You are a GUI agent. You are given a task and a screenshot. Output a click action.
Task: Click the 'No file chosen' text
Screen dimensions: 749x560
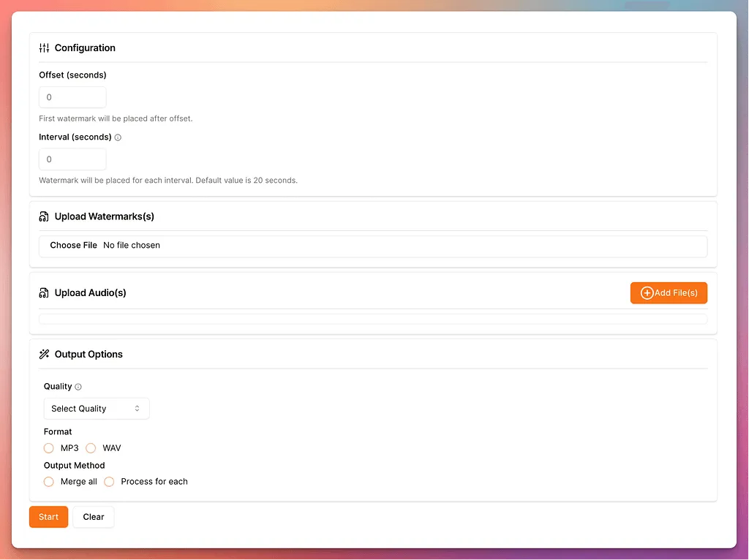click(x=132, y=246)
